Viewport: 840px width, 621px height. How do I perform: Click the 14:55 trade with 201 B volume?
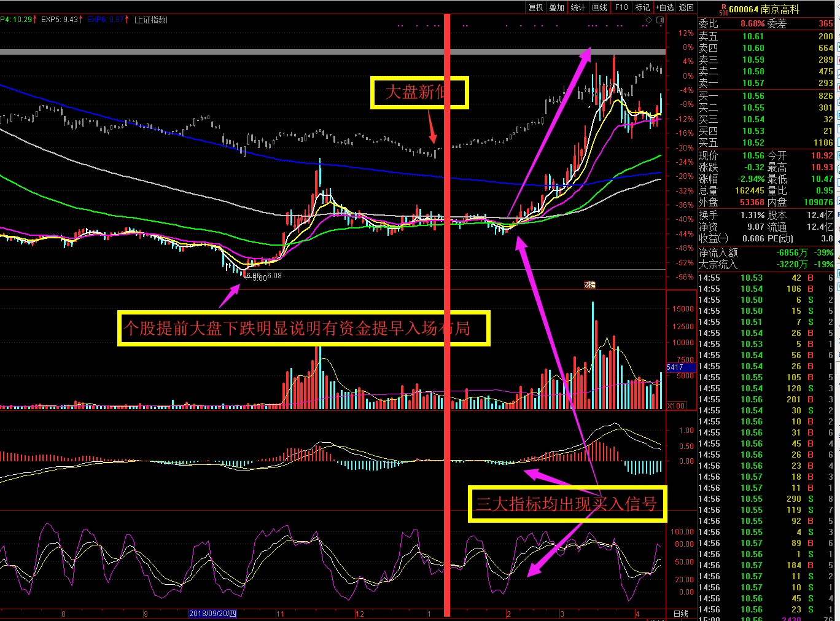click(x=766, y=399)
